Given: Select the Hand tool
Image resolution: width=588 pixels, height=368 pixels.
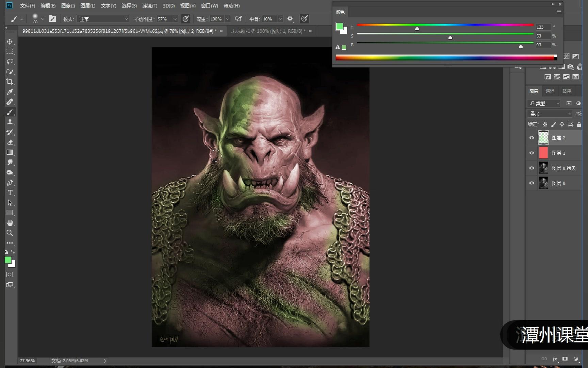Looking at the screenshot, I should (x=10, y=223).
